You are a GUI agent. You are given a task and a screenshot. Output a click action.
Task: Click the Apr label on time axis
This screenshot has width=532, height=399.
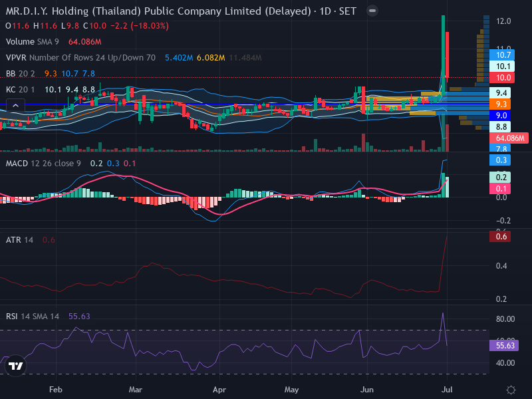coord(219,390)
